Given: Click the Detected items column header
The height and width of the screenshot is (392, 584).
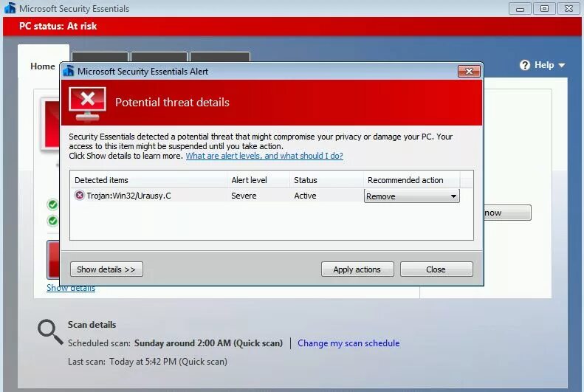Looking at the screenshot, I should (148, 180).
